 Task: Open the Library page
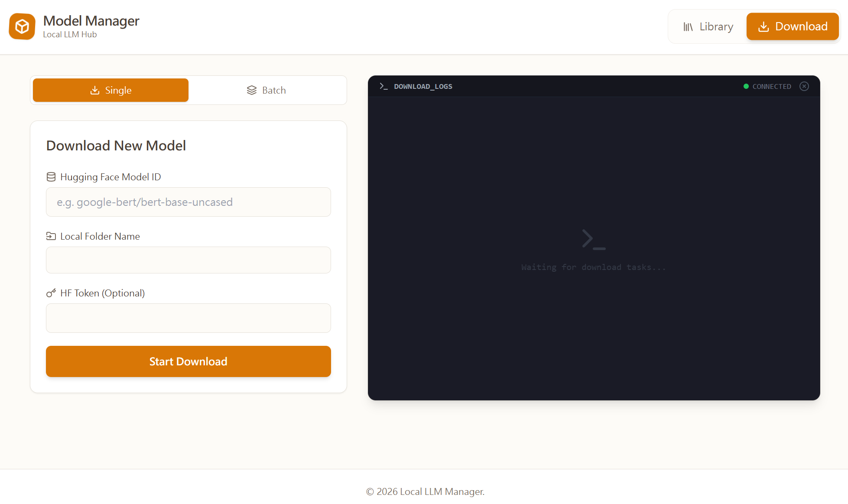click(x=708, y=27)
